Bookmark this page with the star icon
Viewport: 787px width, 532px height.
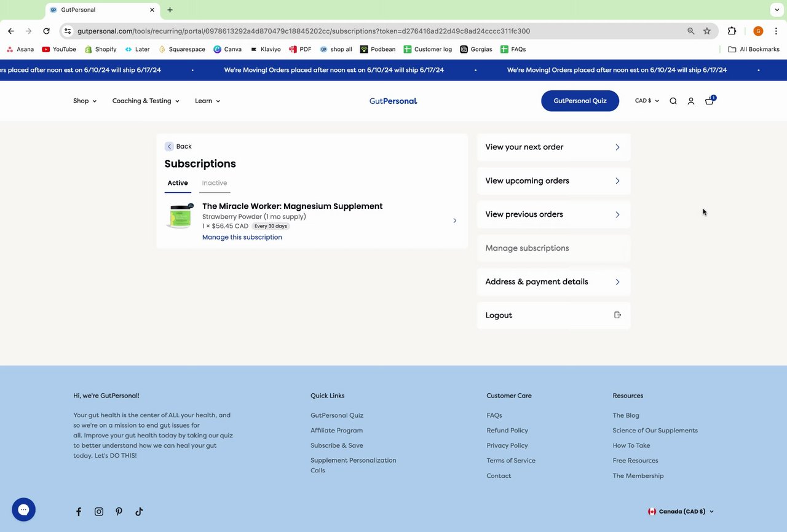(707, 31)
